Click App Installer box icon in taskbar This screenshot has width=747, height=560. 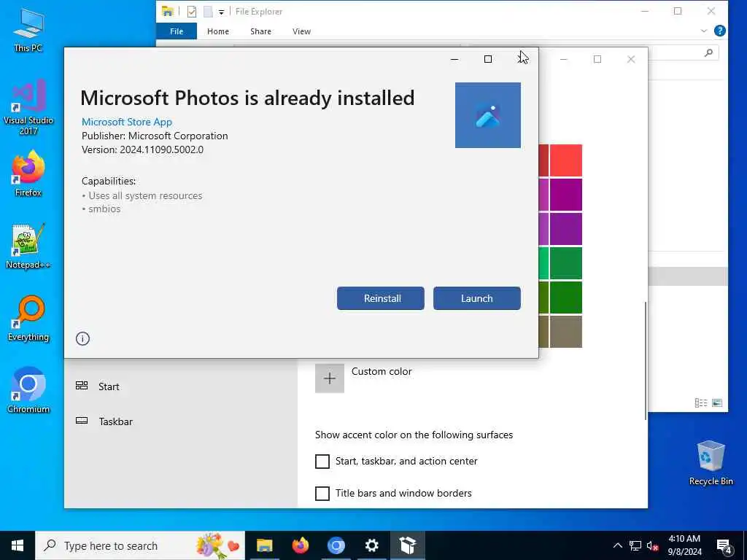click(x=408, y=545)
